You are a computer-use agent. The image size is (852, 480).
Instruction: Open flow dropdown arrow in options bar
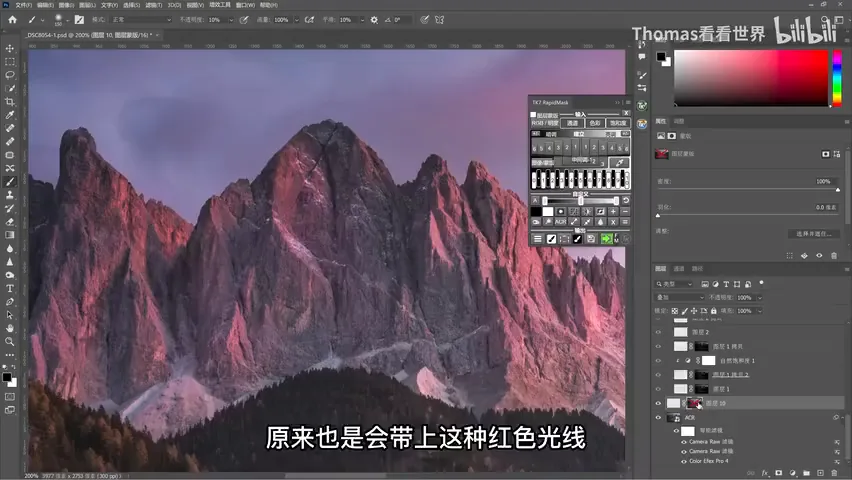297,20
